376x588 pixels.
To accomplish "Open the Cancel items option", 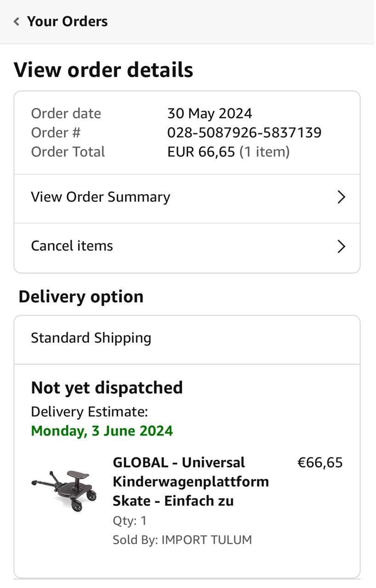I will [72, 246].
